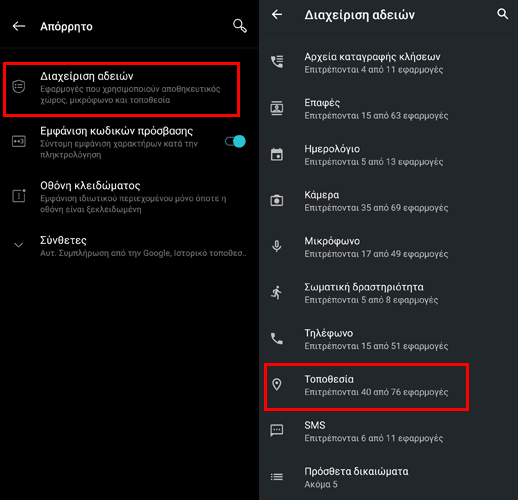Open Τηλέφωνο permission entry
Viewport: 518px width, 500px height.
[x=388, y=339]
